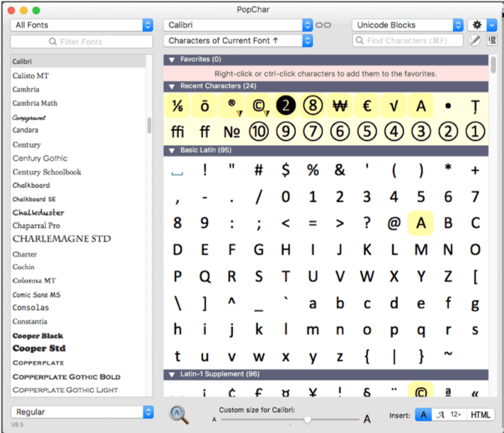Pick the circled 1 recent character

[x=475, y=132]
